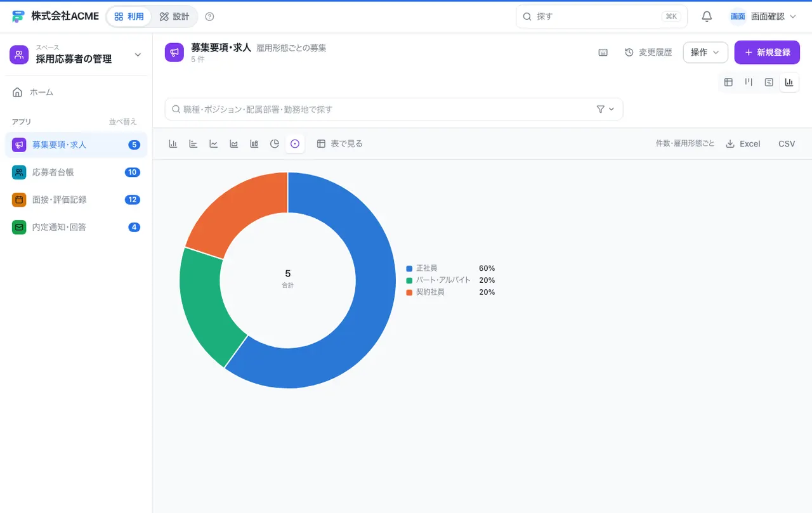Image resolution: width=812 pixels, height=513 pixels.
Task: Click the space people icon in sidebar
Action: coord(19,55)
